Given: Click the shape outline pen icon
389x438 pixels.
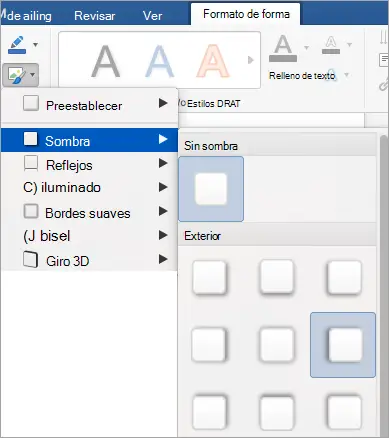Looking at the screenshot, I should coord(17,45).
